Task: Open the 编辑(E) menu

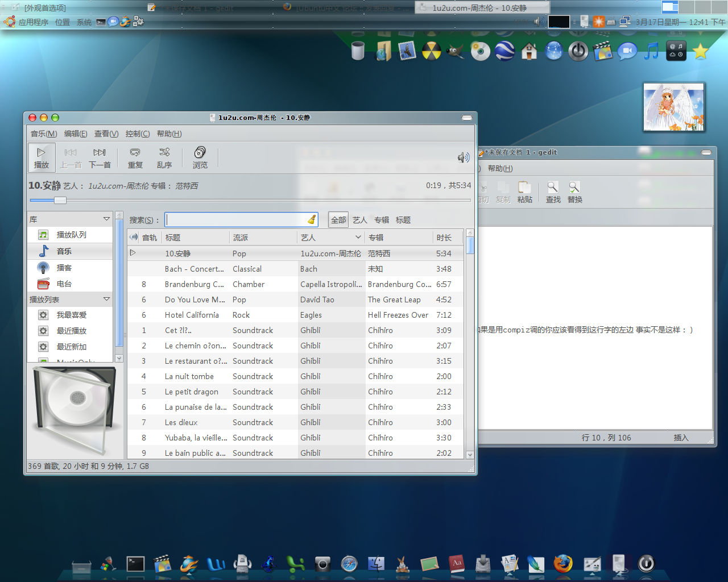Action: click(x=76, y=134)
